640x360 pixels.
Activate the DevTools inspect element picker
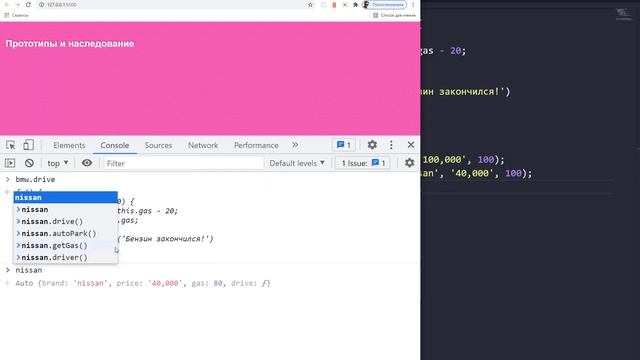(x=11, y=145)
